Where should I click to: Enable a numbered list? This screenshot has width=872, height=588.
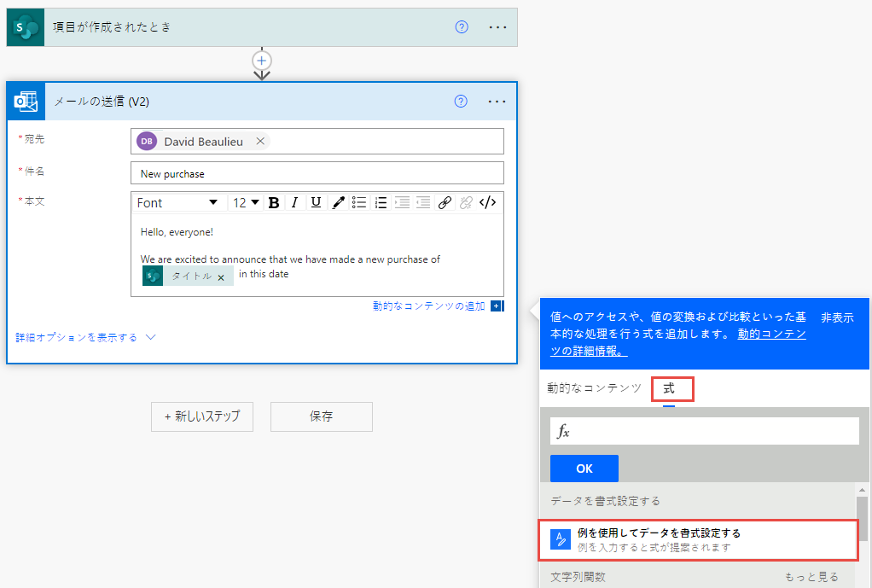pos(381,202)
